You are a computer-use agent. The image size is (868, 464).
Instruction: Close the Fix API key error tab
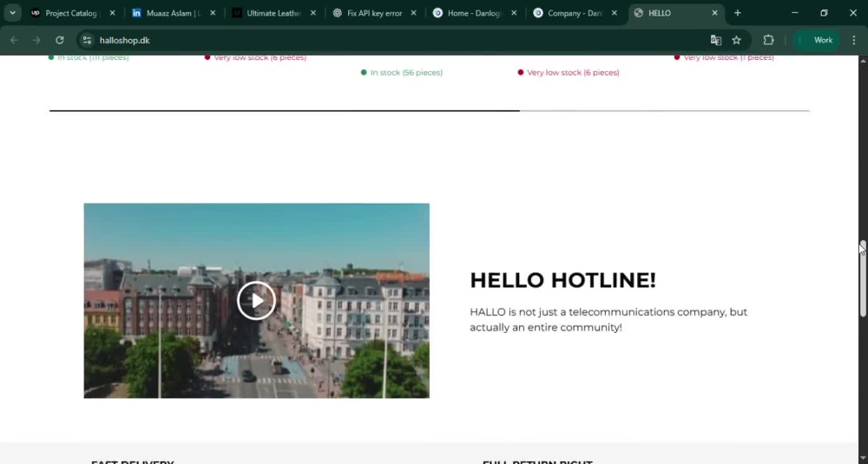click(x=413, y=13)
